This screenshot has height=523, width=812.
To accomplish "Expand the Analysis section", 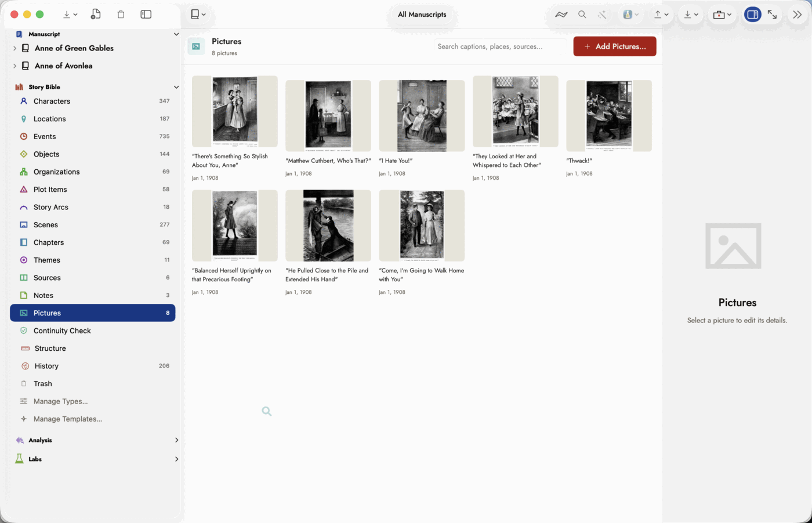I will pos(176,440).
